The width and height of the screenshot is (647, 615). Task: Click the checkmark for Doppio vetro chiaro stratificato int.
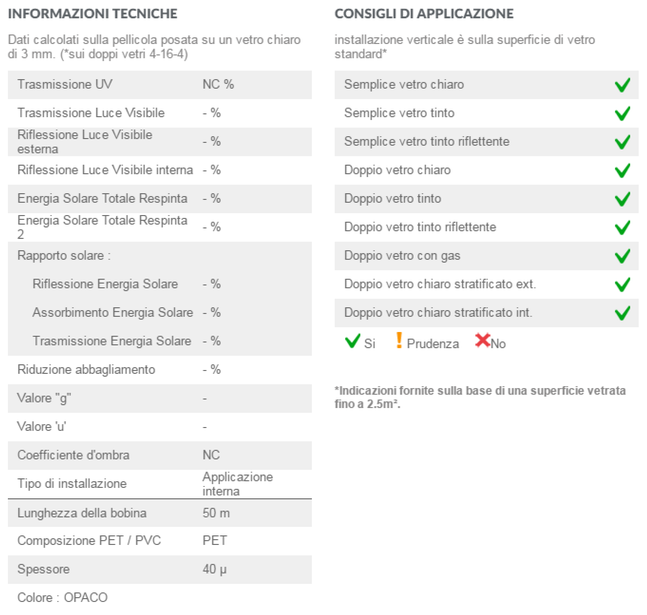click(x=622, y=313)
